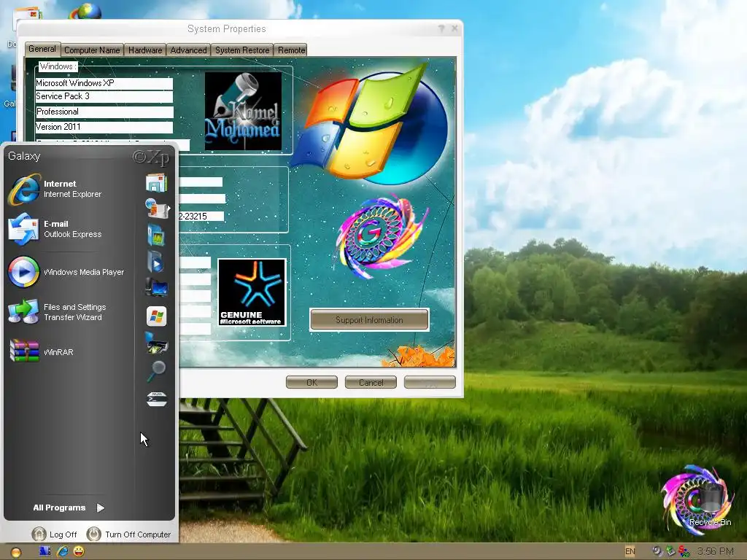The height and width of the screenshot is (560, 747).
Task: Click the green safely-remove tray icon
Action: coord(671,551)
